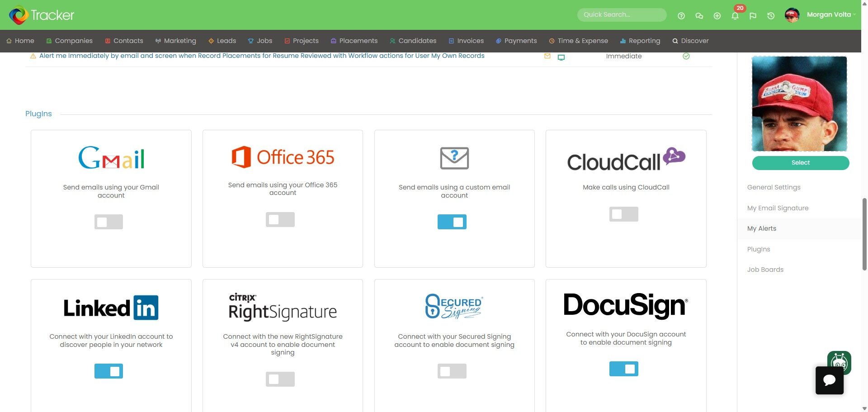Click the DocuSign logo
868x412 pixels.
[626, 305]
